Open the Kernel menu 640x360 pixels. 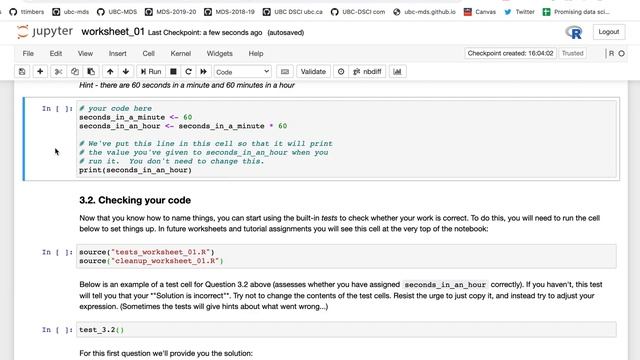181,53
